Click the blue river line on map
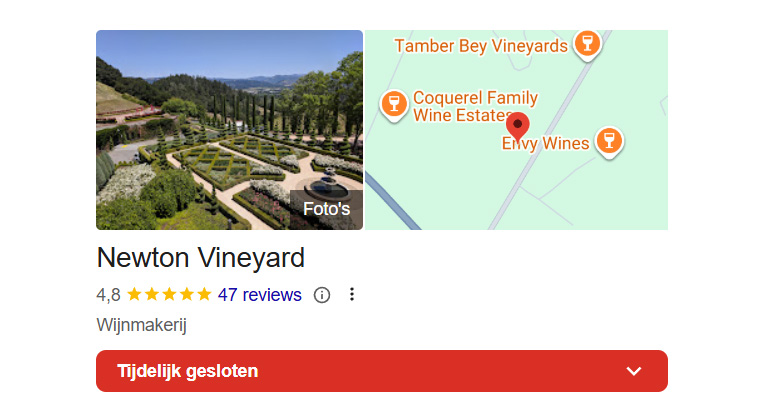The image size is (770, 420). (391, 201)
